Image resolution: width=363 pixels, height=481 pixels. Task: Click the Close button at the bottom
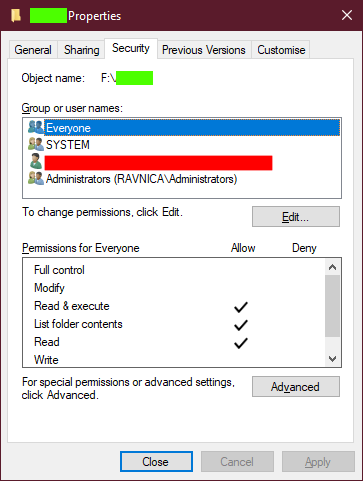156,462
